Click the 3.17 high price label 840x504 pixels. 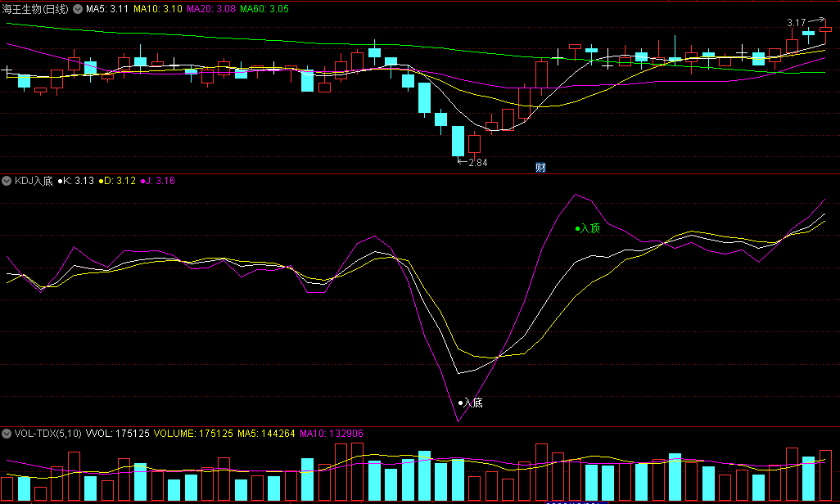click(x=797, y=22)
